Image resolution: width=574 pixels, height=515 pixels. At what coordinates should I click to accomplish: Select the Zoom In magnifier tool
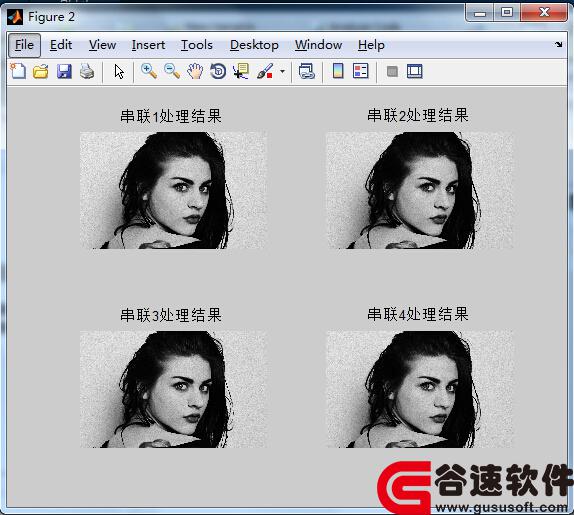point(149,71)
